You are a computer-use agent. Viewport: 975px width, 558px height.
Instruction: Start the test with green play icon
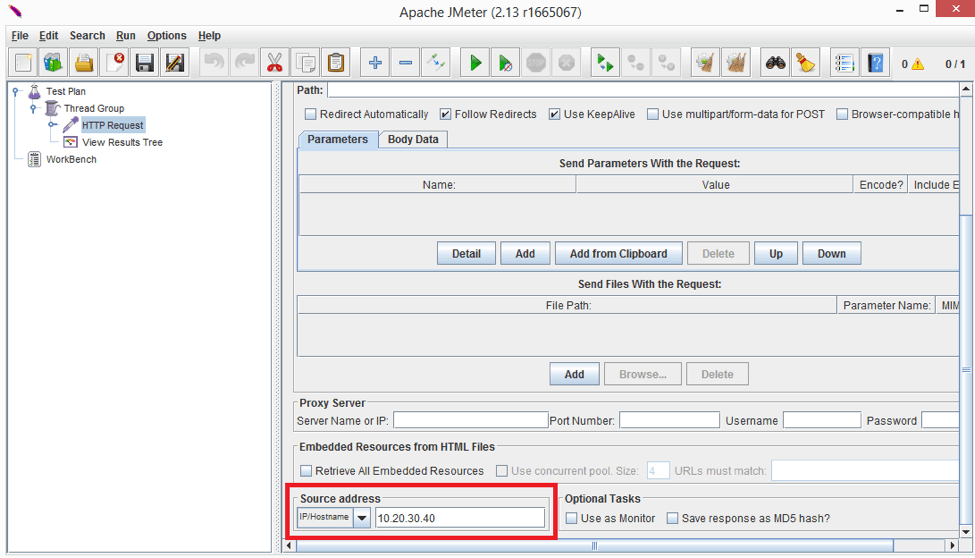tap(475, 63)
